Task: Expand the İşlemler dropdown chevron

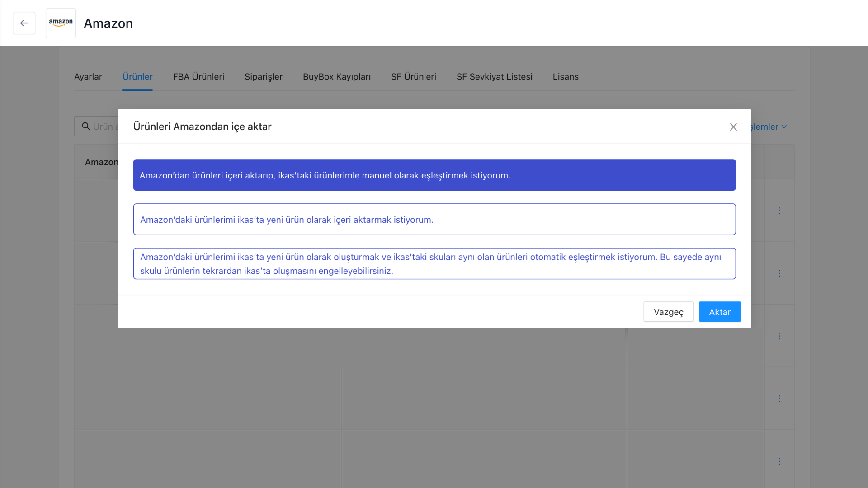Action: pyautogui.click(x=784, y=127)
